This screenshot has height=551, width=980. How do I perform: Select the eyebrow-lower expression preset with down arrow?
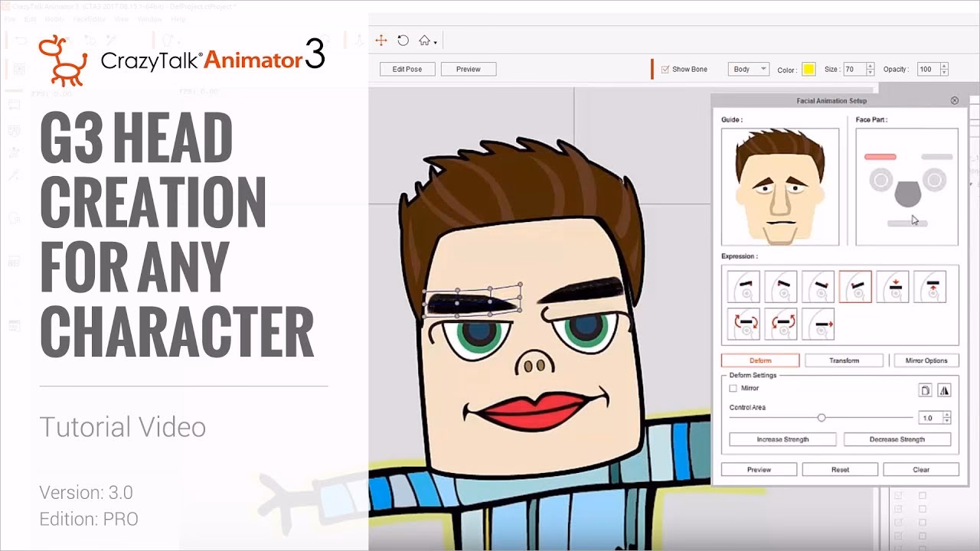click(893, 286)
